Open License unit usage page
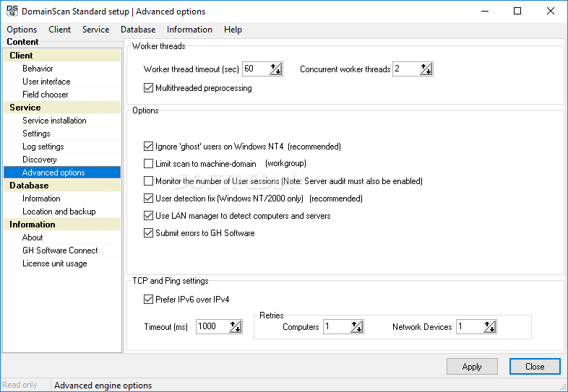The image size is (568, 392). pyautogui.click(x=55, y=263)
